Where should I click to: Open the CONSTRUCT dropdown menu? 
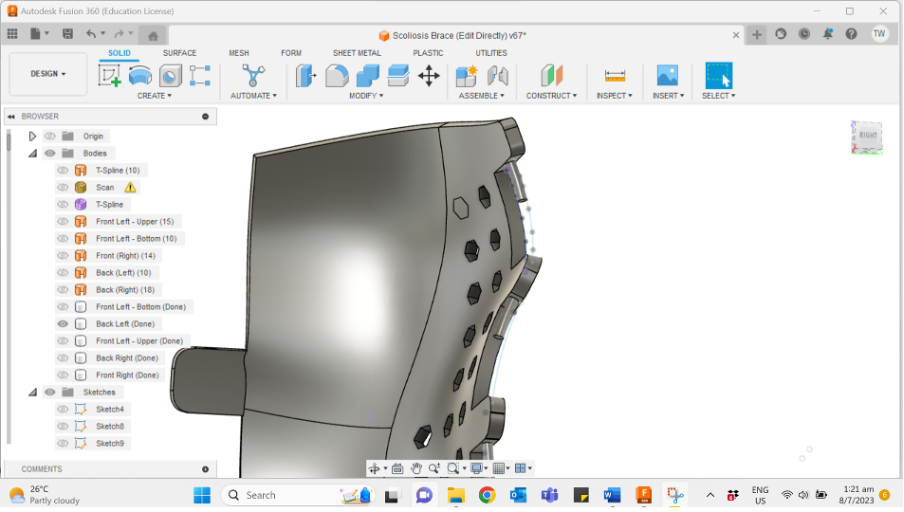[551, 96]
